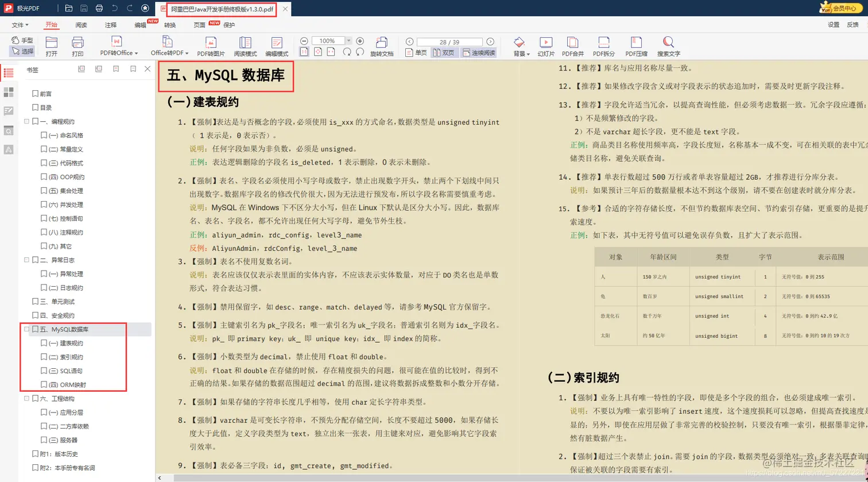Open the 页面 ribbon tab
The width and height of the screenshot is (868, 482).
(x=200, y=25)
